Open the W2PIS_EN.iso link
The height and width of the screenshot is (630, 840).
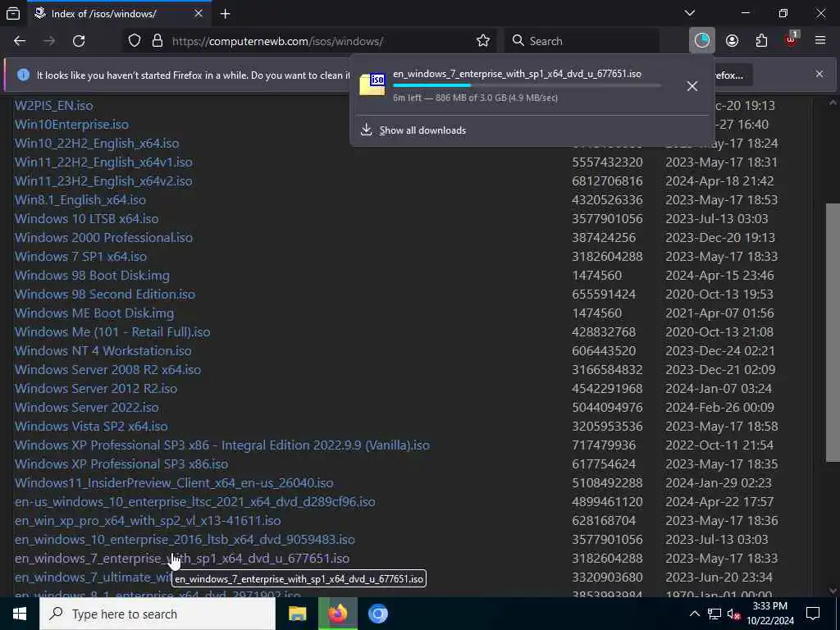point(53,106)
